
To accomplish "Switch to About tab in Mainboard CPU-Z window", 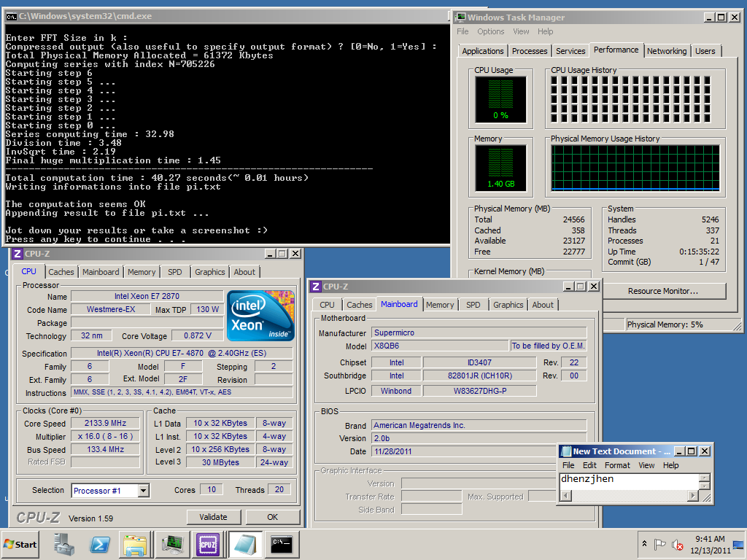I will point(543,305).
